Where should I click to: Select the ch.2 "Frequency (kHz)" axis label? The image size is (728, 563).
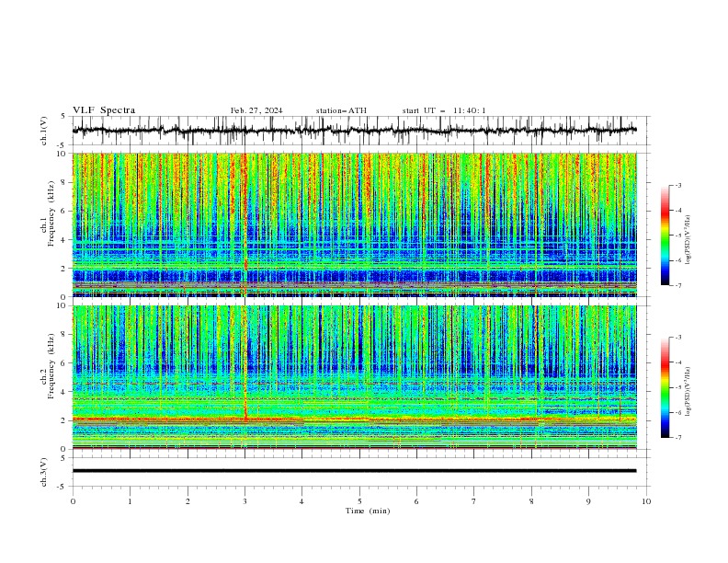[x=51, y=365]
